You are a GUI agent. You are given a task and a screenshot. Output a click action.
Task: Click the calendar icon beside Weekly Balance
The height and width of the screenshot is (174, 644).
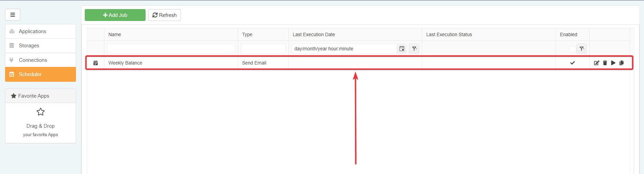point(96,63)
